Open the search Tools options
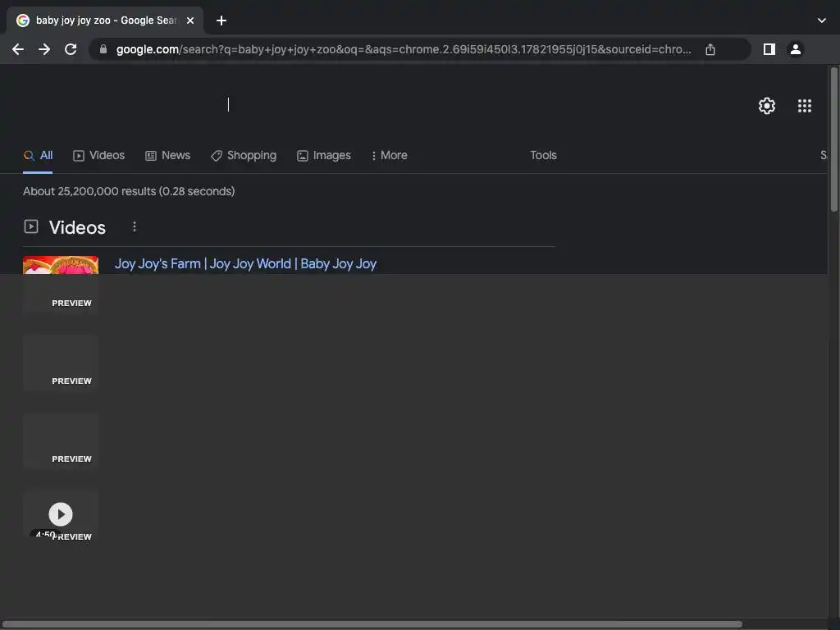840x630 pixels. click(543, 155)
